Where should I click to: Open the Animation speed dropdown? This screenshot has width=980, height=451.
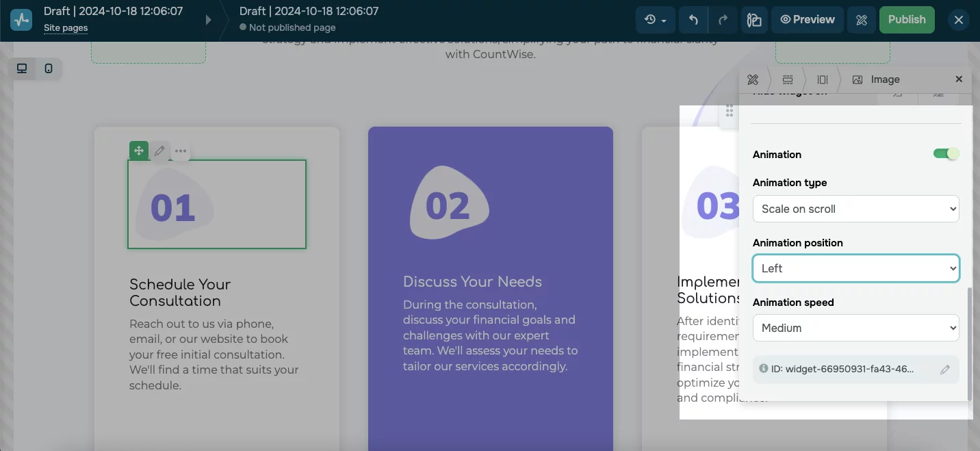[x=855, y=328]
